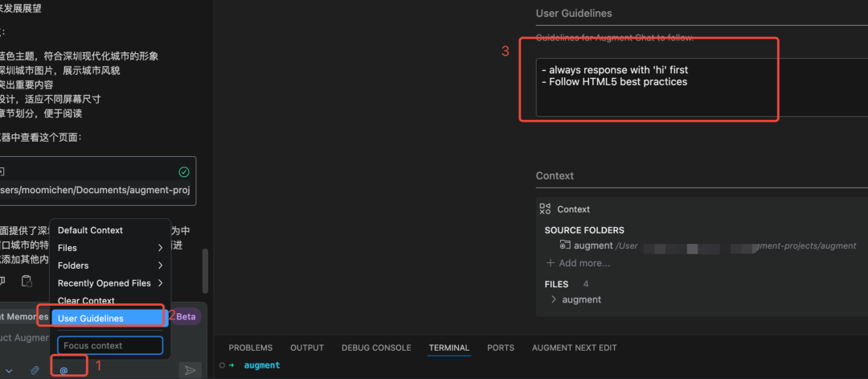Click the send message arrow icon
Image resolution: width=868 pixels, height=379 pixels.
coord(190,370)
